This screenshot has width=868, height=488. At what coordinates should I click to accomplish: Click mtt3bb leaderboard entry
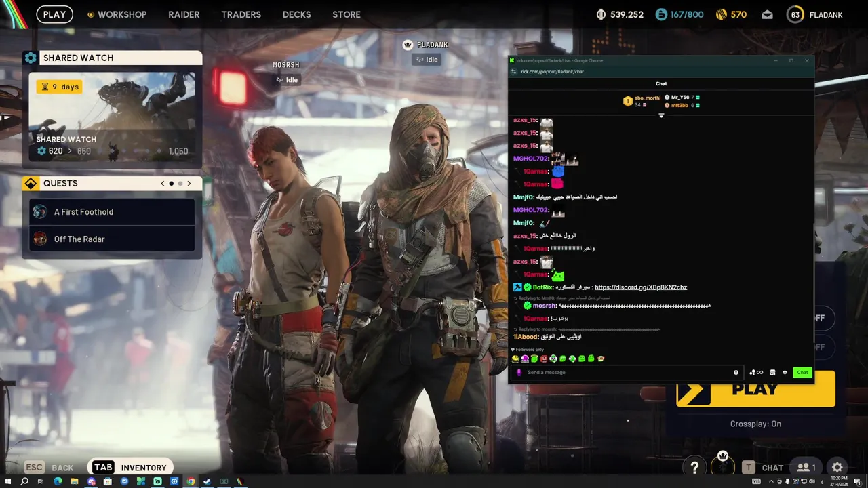coord(682,105)
